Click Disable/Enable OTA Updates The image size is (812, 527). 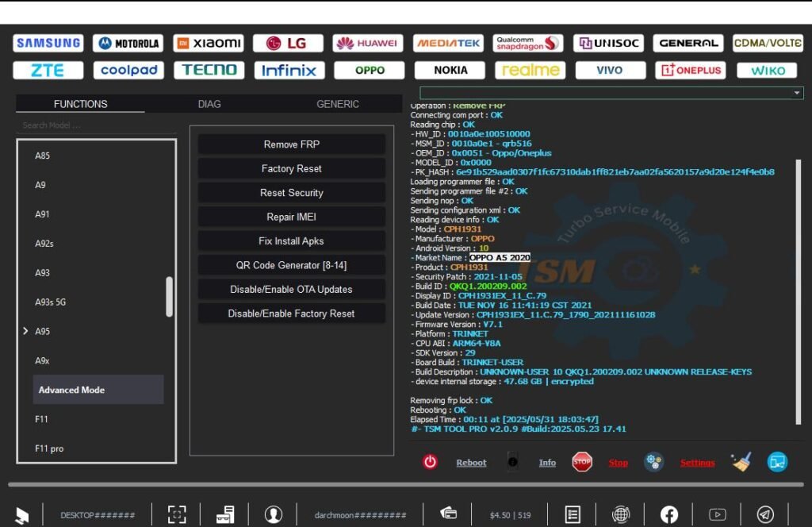coord(292,289)
